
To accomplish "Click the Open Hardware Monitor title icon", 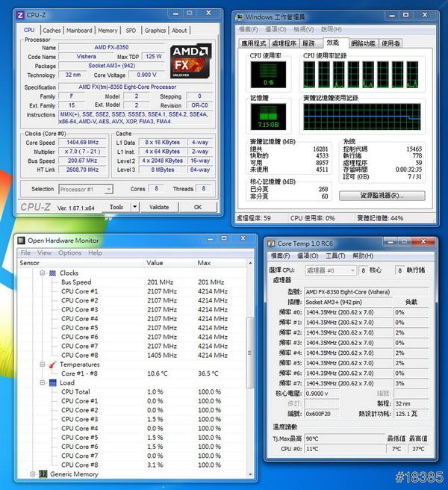I will (20, 240).
